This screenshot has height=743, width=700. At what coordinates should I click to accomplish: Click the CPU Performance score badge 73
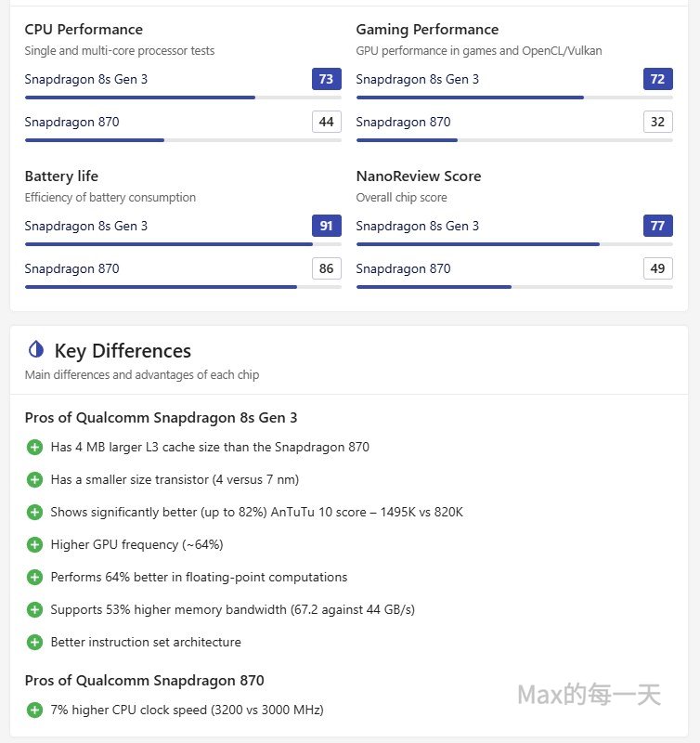[326, 79]
